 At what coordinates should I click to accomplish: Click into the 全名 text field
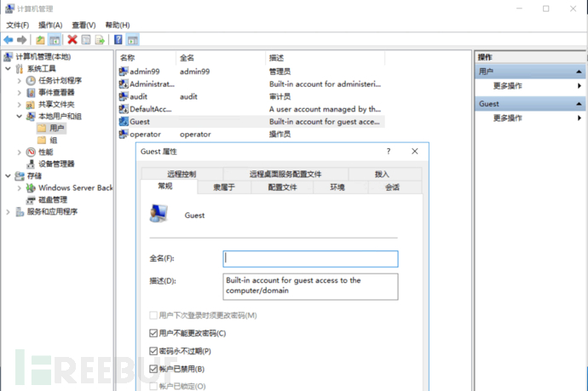click(x=310, y=258)
